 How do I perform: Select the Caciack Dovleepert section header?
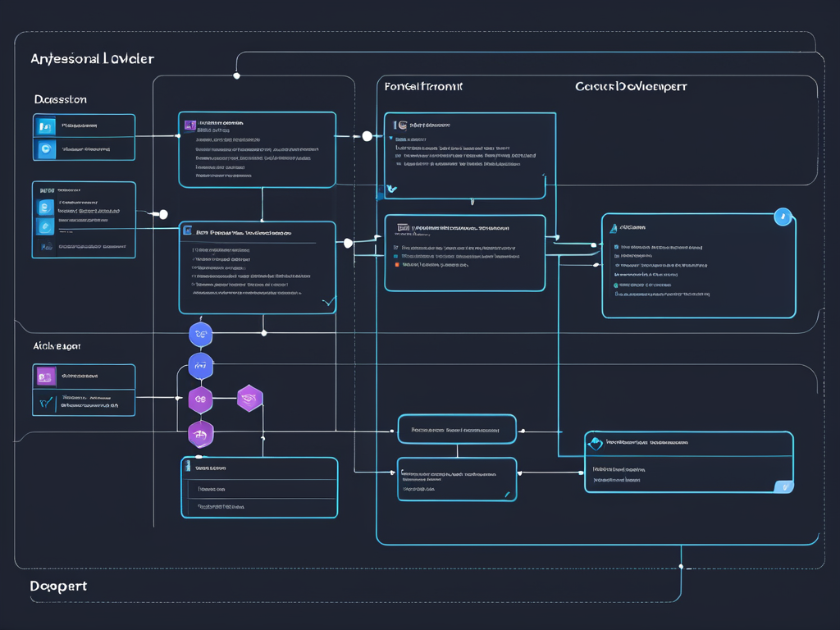(x=631, y=86)
